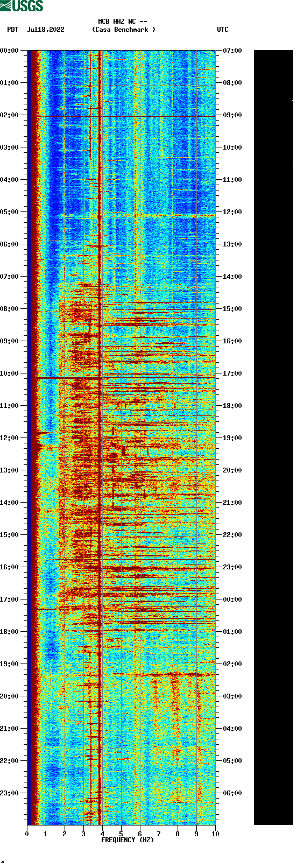This screenshot has width=297, height=868.
Task: Click frequency tick label '3'
Action: click(x=83, y=834)
